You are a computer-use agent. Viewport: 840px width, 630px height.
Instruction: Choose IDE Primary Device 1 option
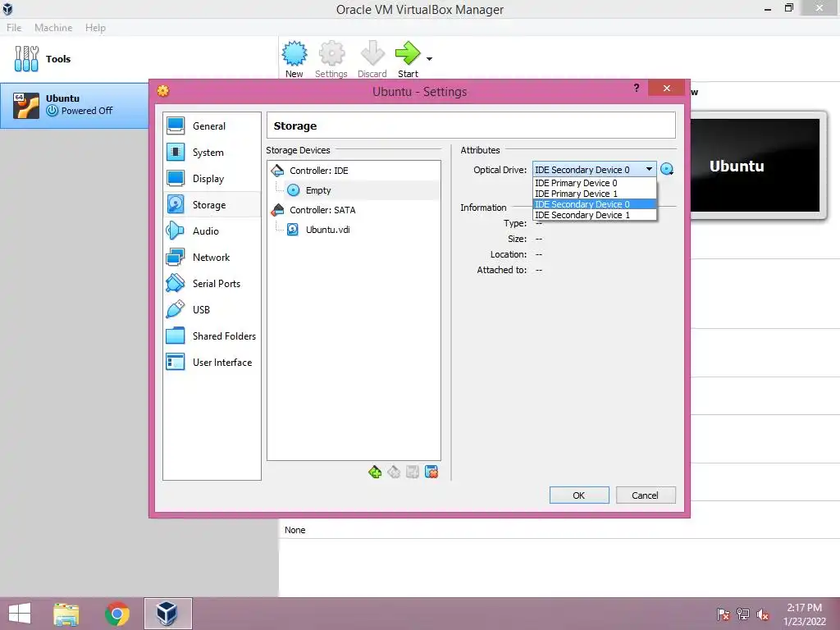tap(594, 194)
